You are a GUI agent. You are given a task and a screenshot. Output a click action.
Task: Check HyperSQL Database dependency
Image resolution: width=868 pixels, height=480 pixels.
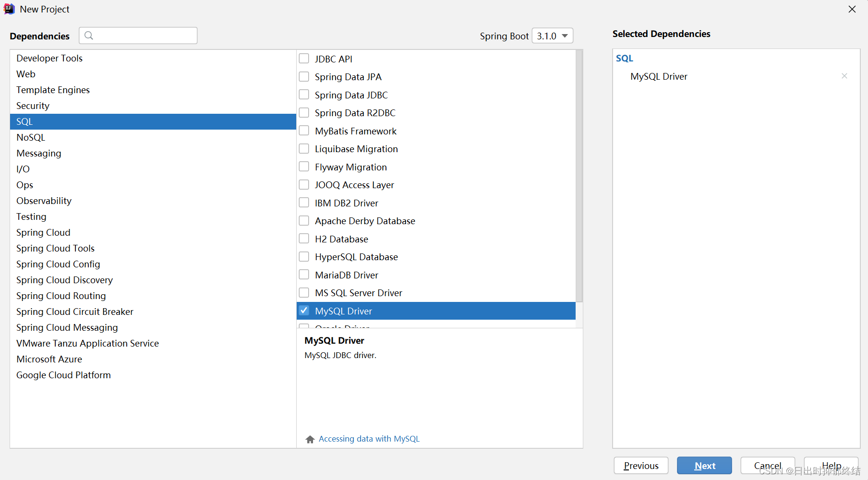[304, 257]
